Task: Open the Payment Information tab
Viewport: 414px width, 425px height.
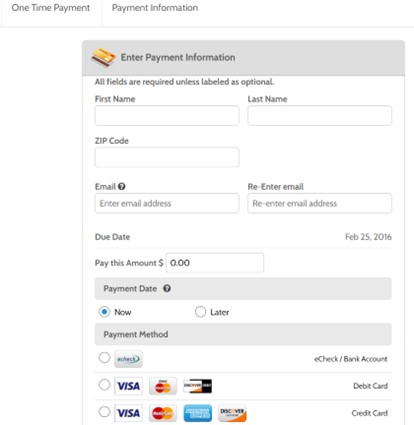Action: click(x=155, y=8)
